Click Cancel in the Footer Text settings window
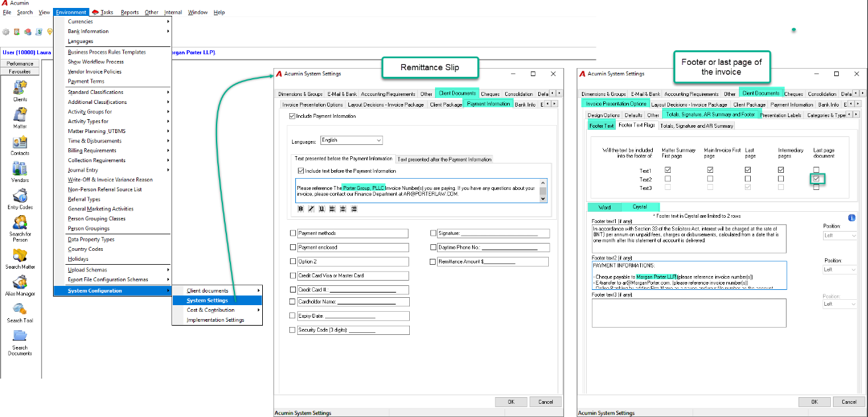The image size is (868, 417). click(849, 402)
